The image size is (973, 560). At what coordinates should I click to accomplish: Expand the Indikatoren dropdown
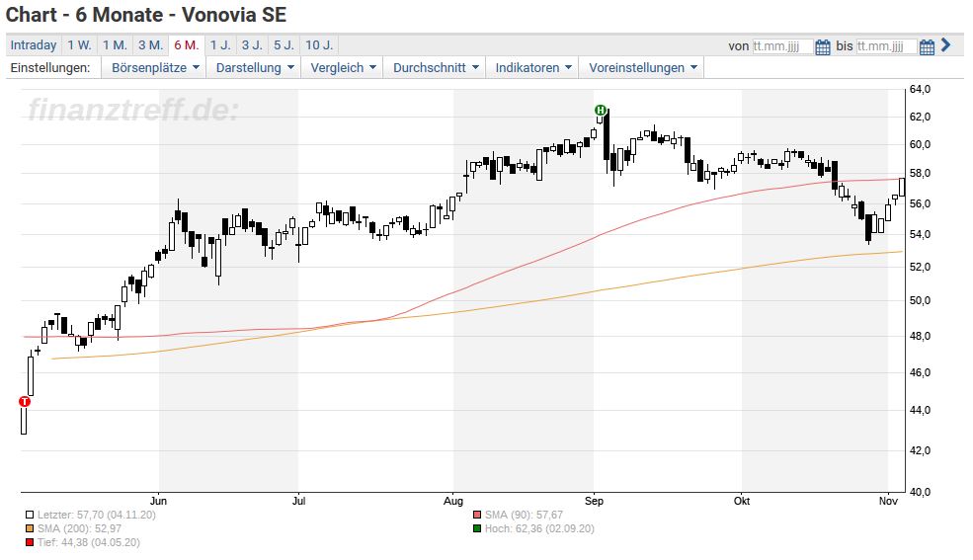click(533, 67)
